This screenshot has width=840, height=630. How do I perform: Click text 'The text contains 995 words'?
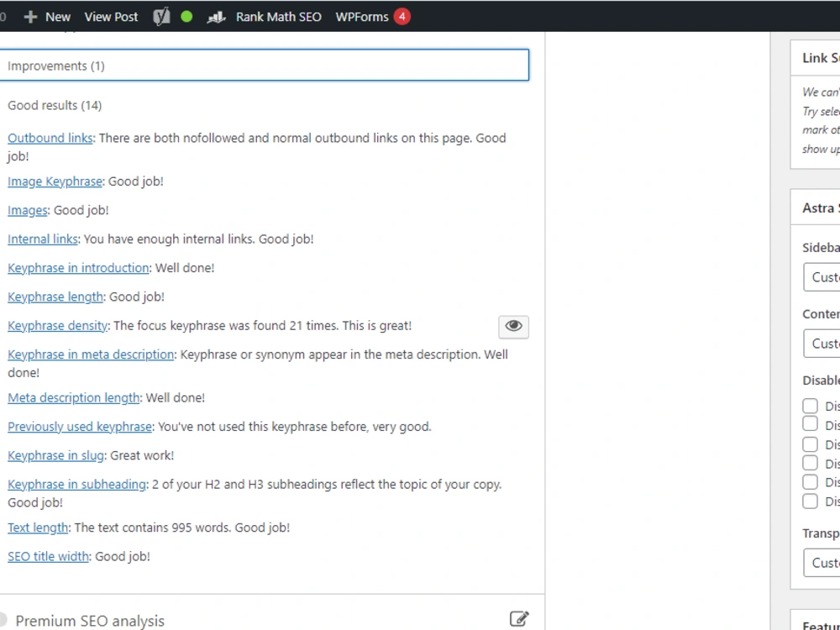tap(153, 528)
